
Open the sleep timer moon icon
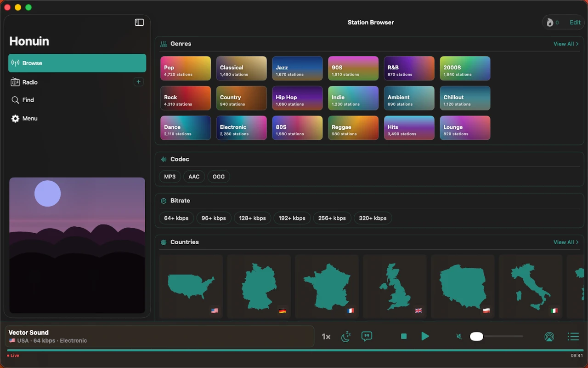[346, 337]
